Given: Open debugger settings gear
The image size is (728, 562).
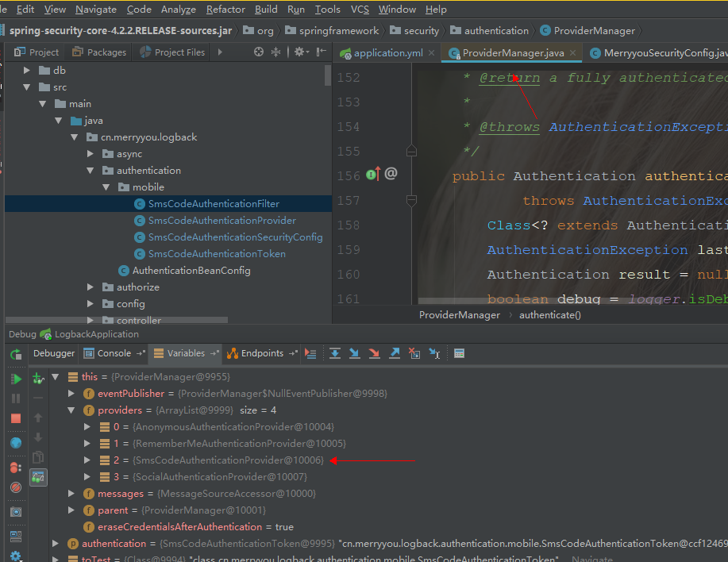Looking at the screenshot, I should (x=16, y=556).
